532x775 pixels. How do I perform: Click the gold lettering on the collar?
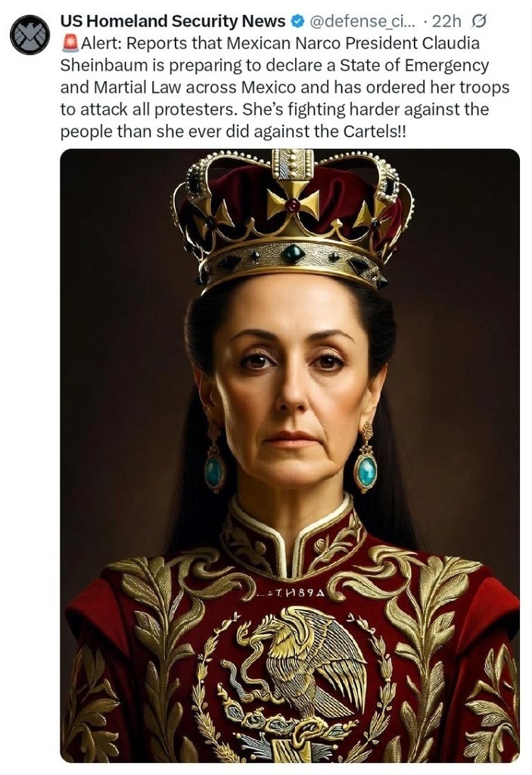pyautogui.click(x=291, y=591)
